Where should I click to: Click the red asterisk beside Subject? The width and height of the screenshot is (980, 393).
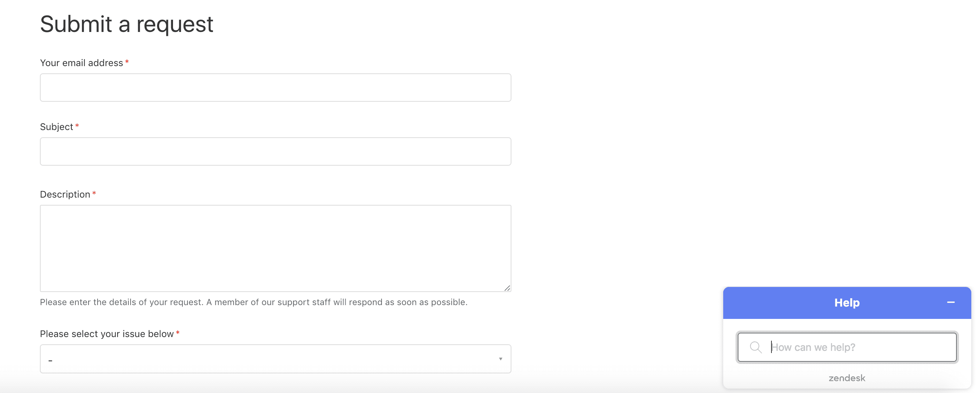[77, 126]
